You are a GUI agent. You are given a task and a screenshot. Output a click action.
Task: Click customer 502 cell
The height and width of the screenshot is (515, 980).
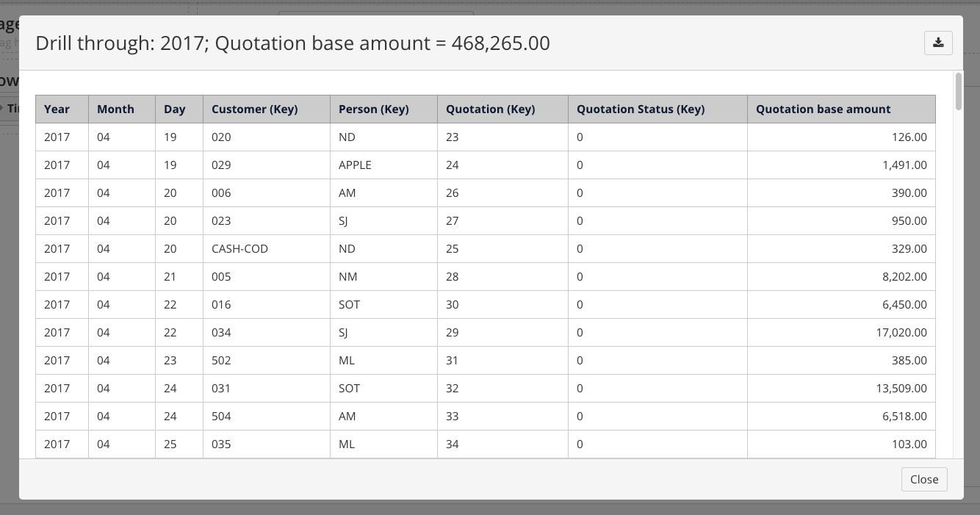[x=221, y=360]
